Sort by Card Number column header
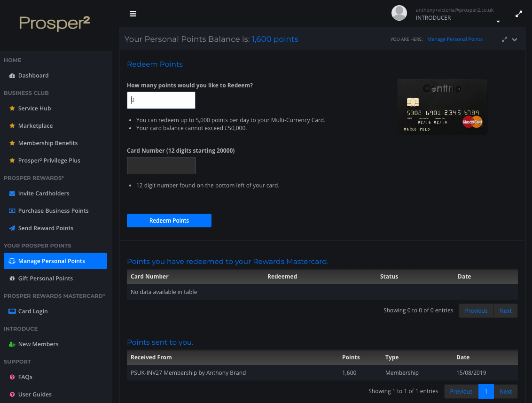Screen dimensions: 532x403 pyautogui.click(x=149, y=277)
